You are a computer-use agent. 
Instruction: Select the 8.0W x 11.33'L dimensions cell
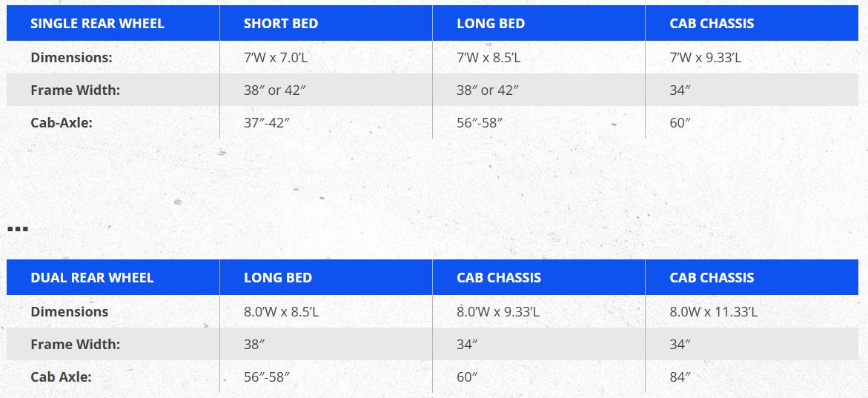pyautogui.click(x=713, y=311)
